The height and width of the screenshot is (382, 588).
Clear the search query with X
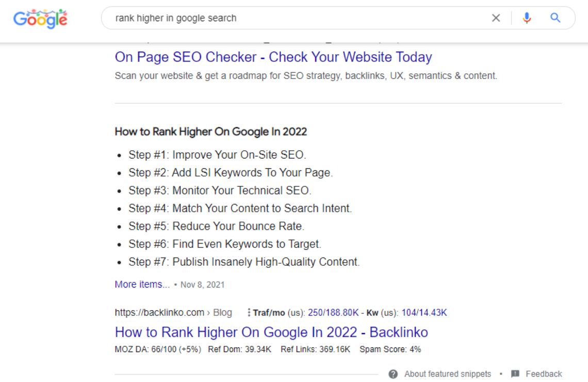496,18
